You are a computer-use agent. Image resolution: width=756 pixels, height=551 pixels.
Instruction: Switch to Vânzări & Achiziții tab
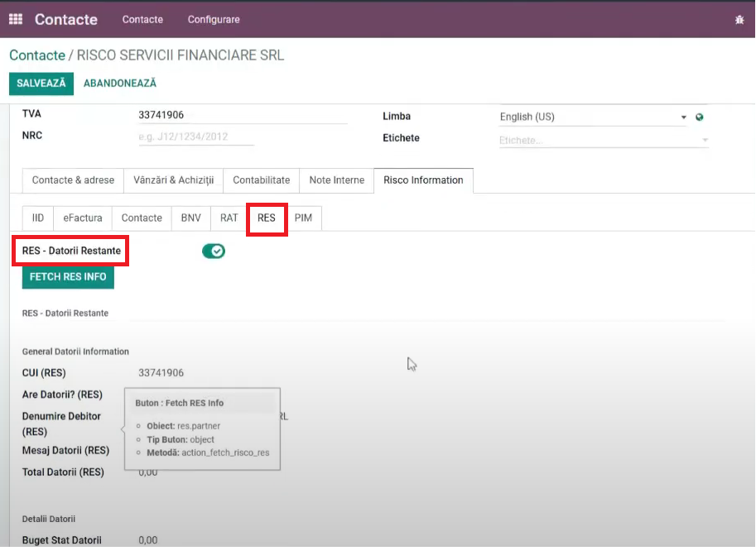point(174,180)
